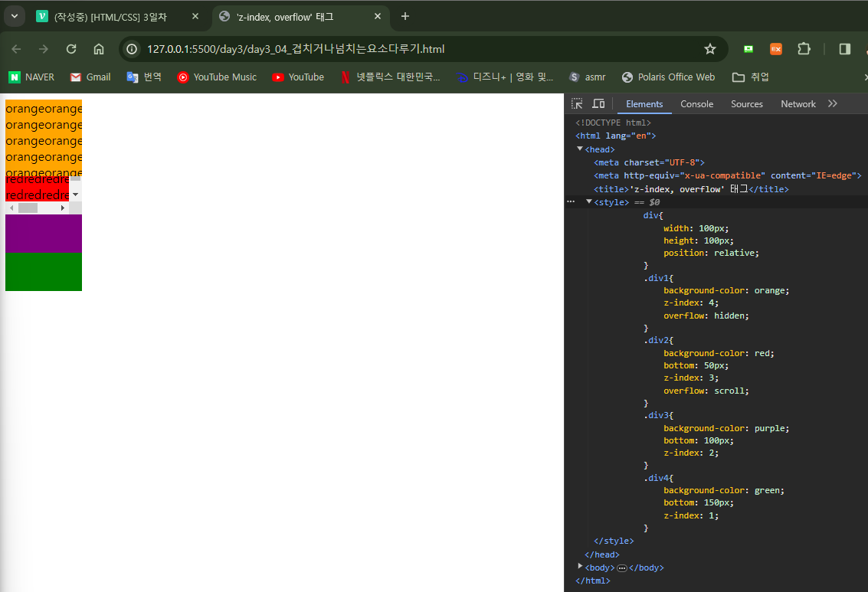Show more DevTools tabs
Screen dimensions: 868x592
[x=833, y=104]
